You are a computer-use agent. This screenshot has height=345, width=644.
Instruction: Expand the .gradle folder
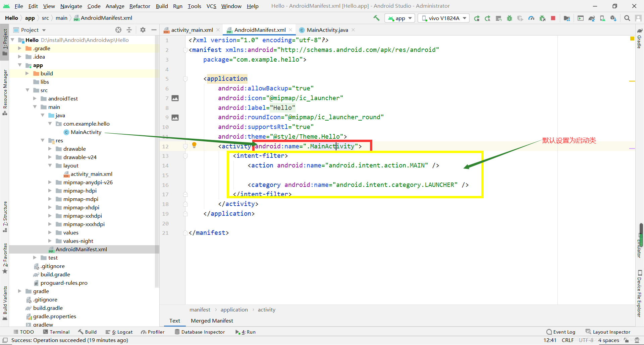pyautogui.click(x=20, y=48)
